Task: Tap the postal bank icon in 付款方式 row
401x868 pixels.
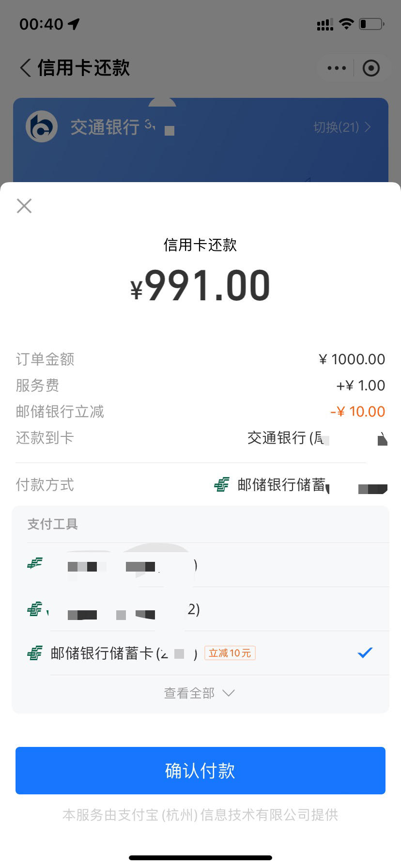Action: 222,484
